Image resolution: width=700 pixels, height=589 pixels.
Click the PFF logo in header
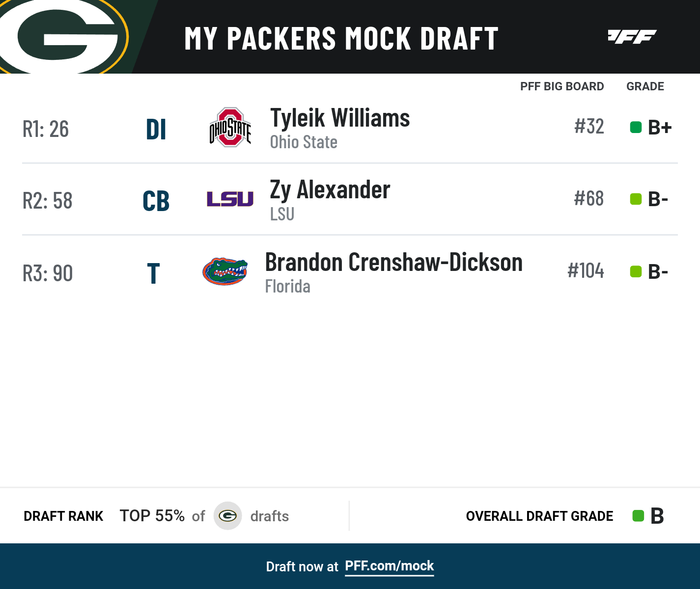pyautogui.click(x=632, y=37)
